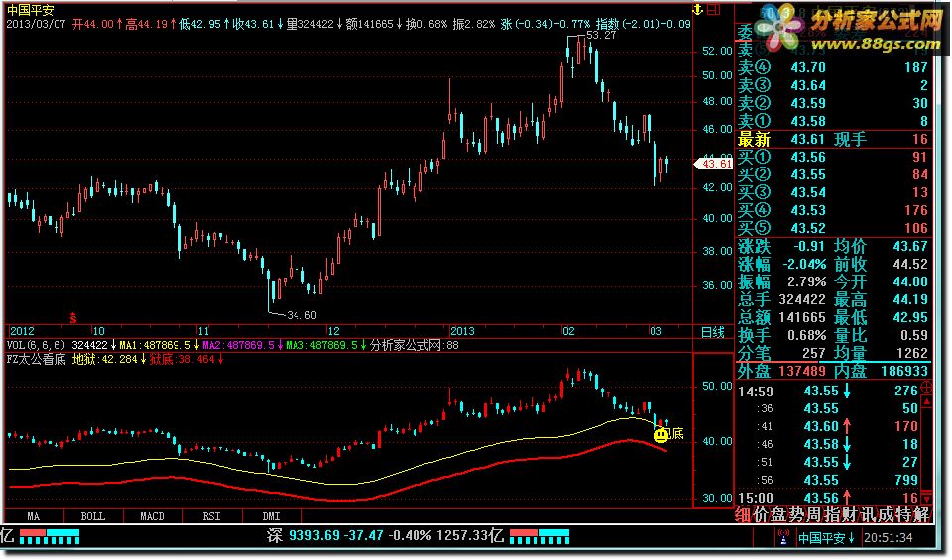Switch to the DMI indicator tab
Image resolution: width=952 pixels, height=560 pixels.
point(272,517)
